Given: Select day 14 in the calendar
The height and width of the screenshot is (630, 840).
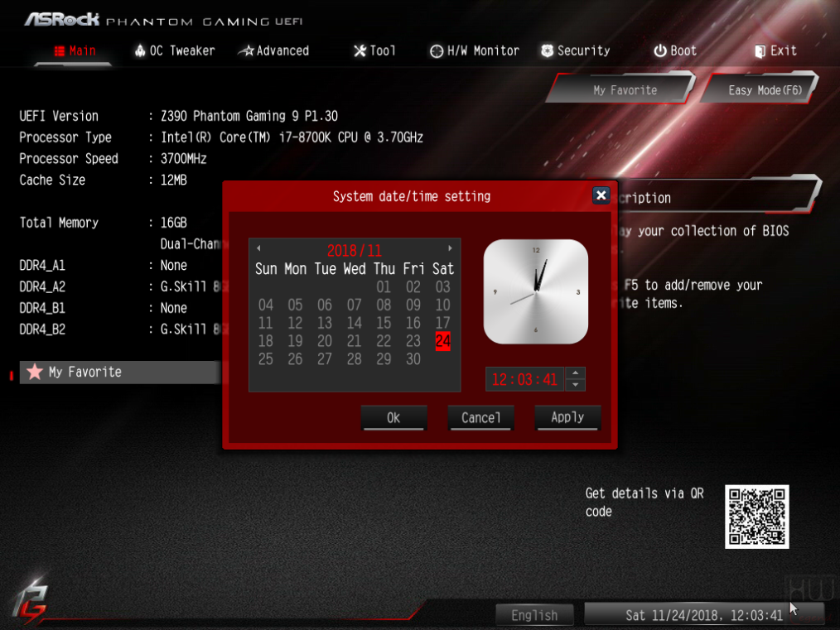Looking at the screenshot, I should [354, 323].
